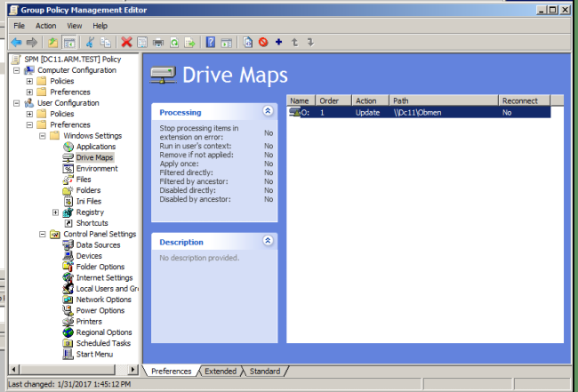Click the Forward arrow toolbar icon
The height and width of the screenshot is (392, 578).
point(32,43)
